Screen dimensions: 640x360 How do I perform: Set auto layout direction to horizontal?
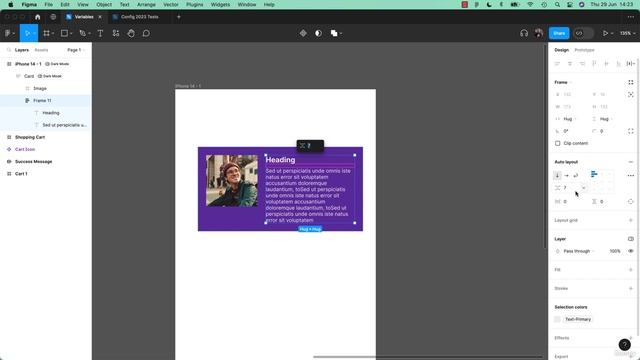pos(567,175)
